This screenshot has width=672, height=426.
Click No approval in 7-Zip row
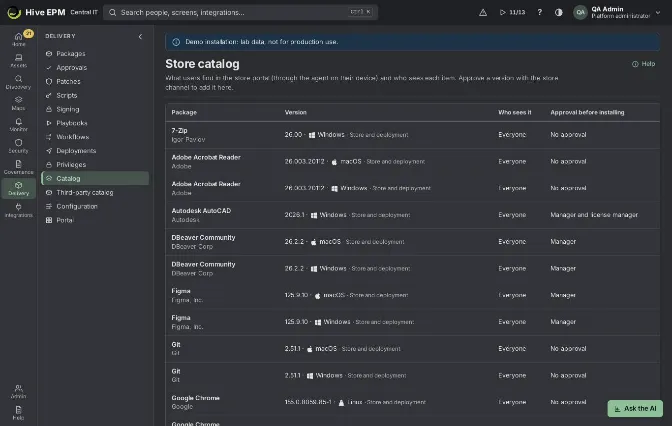568,135
